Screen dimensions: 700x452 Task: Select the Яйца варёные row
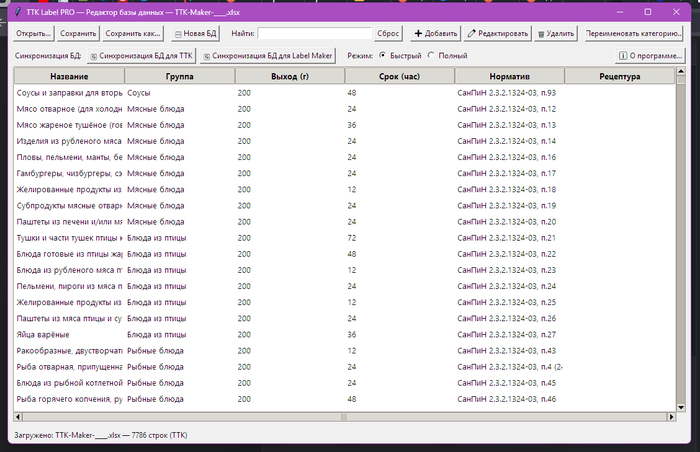(344, 335)
